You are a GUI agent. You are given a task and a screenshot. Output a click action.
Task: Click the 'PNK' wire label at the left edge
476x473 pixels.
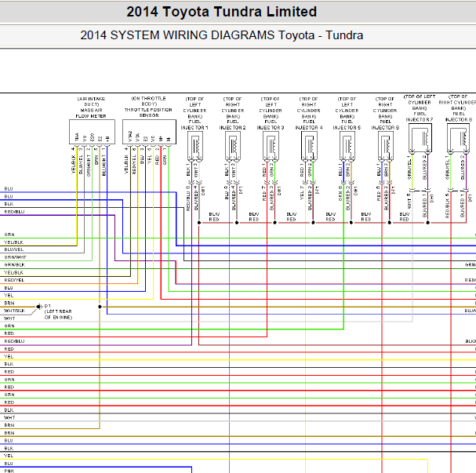coord(9,471)
